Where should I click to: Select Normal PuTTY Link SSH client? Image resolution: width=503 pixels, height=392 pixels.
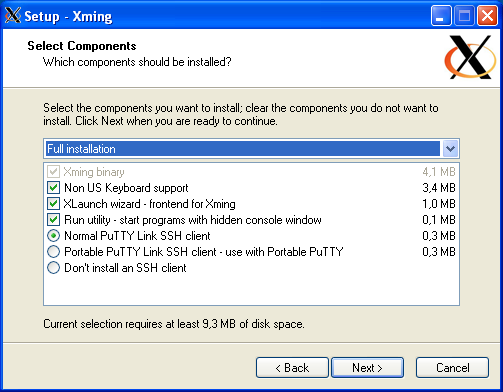click(x=53, y=236)
